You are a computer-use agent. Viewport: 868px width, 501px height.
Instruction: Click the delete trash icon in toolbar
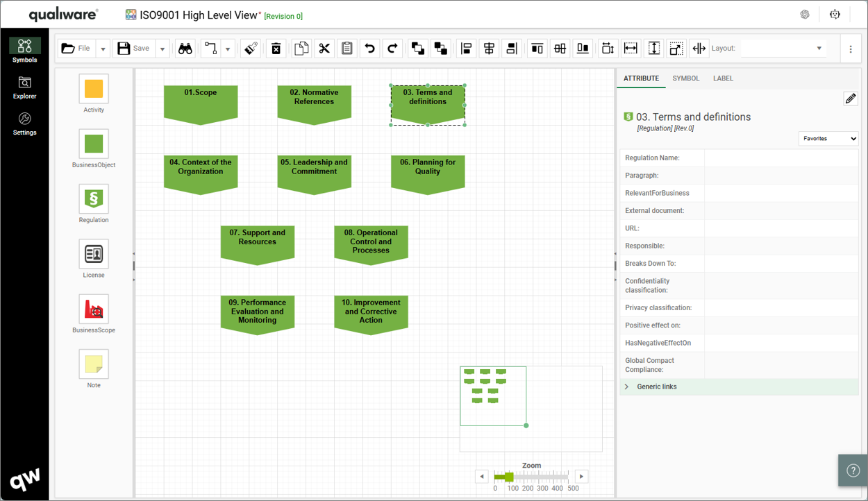(x=276, y=49)
